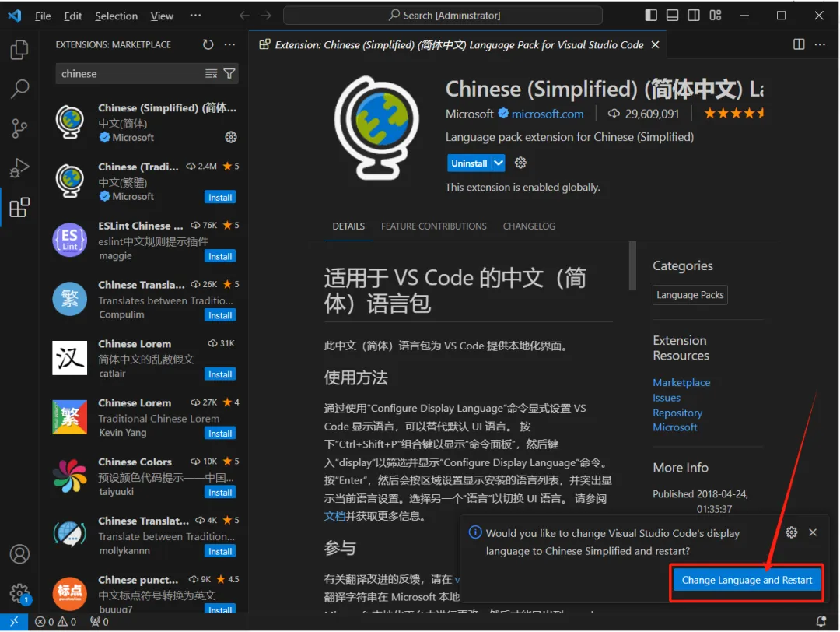The height and width of the screenshot is (632, 840).
Task: Open the 文档 documentation link
Action: tap(334, 516)
